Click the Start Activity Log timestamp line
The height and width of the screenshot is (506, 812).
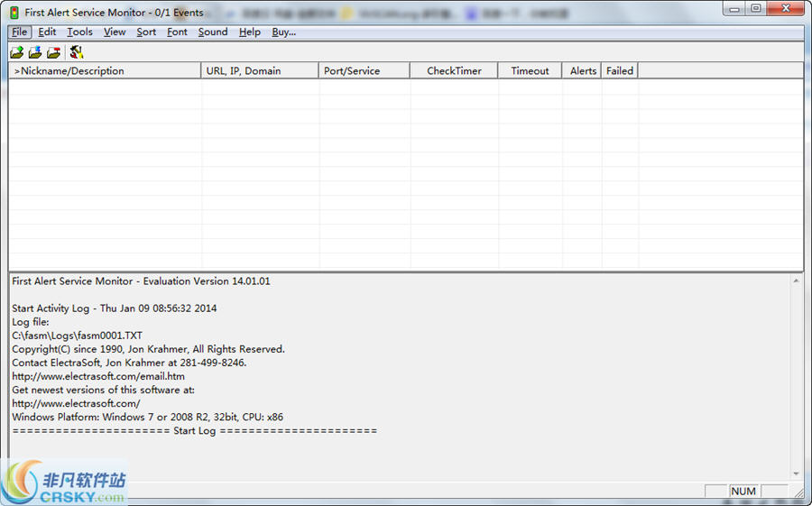pos(115,308)
